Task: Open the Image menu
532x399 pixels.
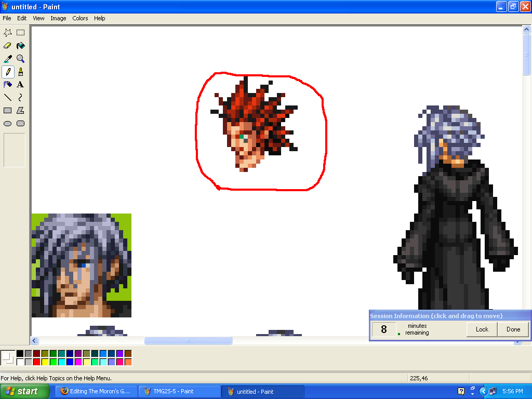Action: tap(58, 18)
